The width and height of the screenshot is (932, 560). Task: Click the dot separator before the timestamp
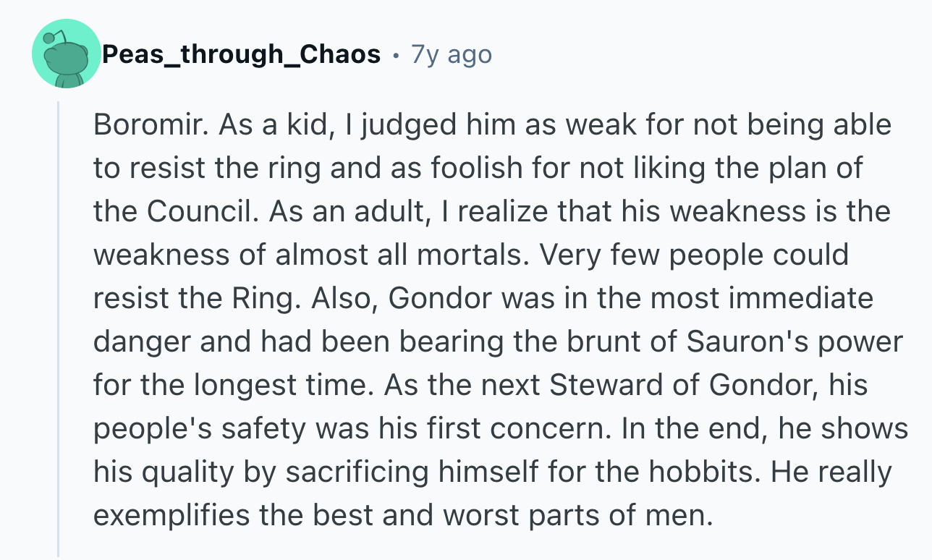[396, 54]
